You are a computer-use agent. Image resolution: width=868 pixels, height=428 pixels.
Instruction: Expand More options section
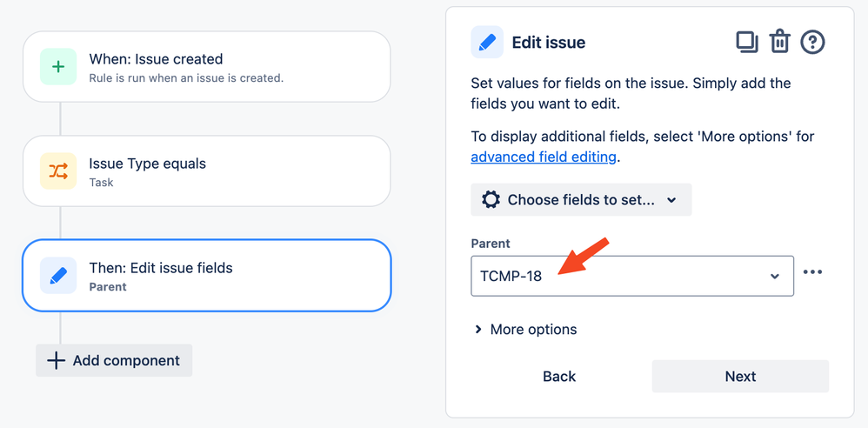pos(526,330)
